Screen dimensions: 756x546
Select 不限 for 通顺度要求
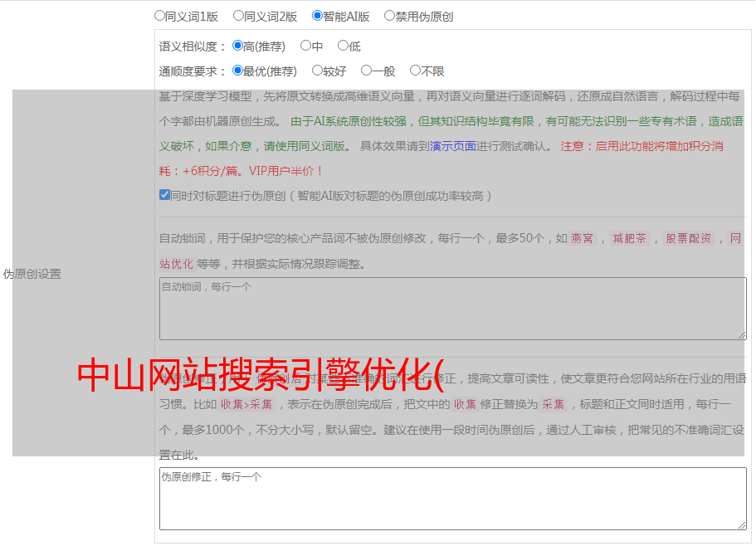[415, 71]
